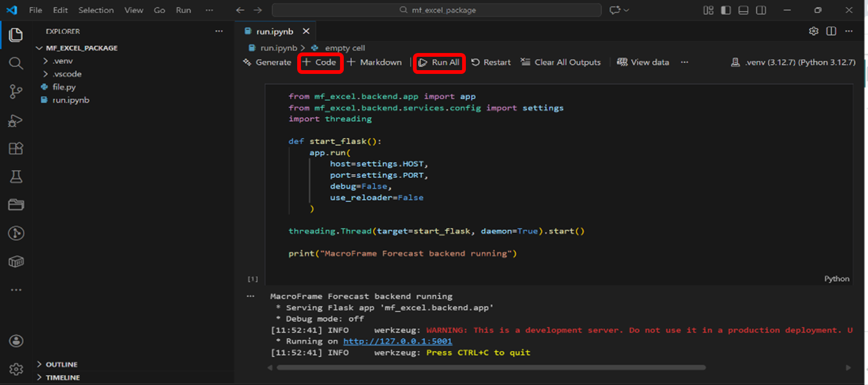Show additional views in activity bar
This screenshot has width=868, height=385.
(x=16, y=290)
